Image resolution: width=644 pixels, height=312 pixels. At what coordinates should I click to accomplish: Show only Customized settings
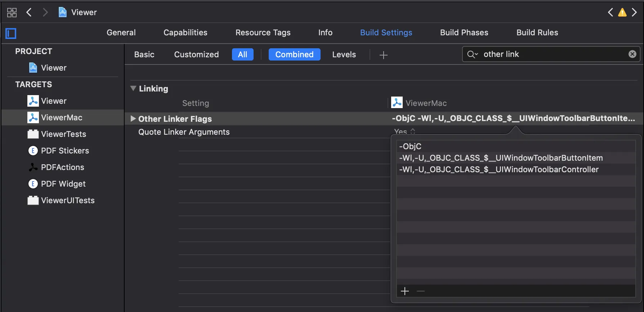[x=196, y=54]
